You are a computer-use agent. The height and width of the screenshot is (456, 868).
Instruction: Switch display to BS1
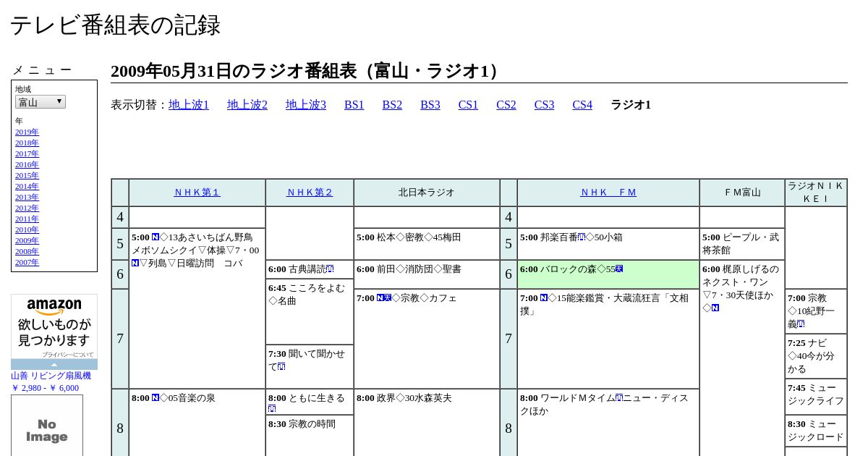[354, 105]
